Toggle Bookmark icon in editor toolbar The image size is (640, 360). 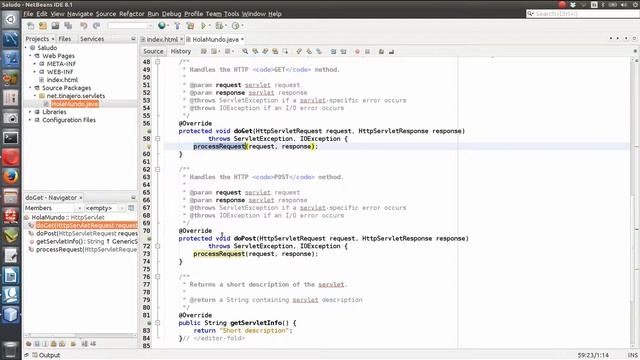coord(319,51)
